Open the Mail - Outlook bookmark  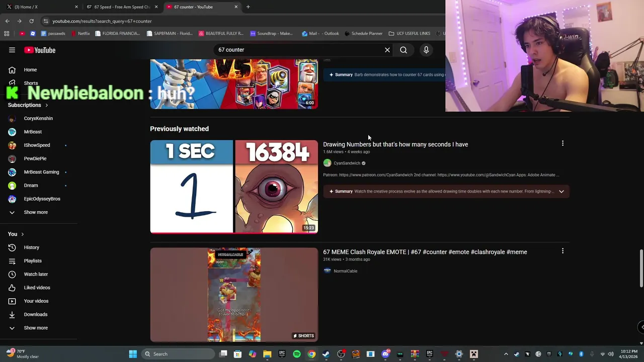320,34
